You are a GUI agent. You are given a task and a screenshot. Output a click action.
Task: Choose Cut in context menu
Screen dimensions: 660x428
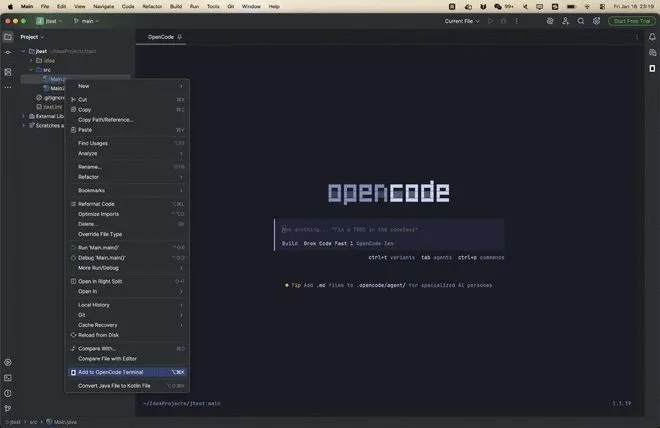tap(127, 99)
